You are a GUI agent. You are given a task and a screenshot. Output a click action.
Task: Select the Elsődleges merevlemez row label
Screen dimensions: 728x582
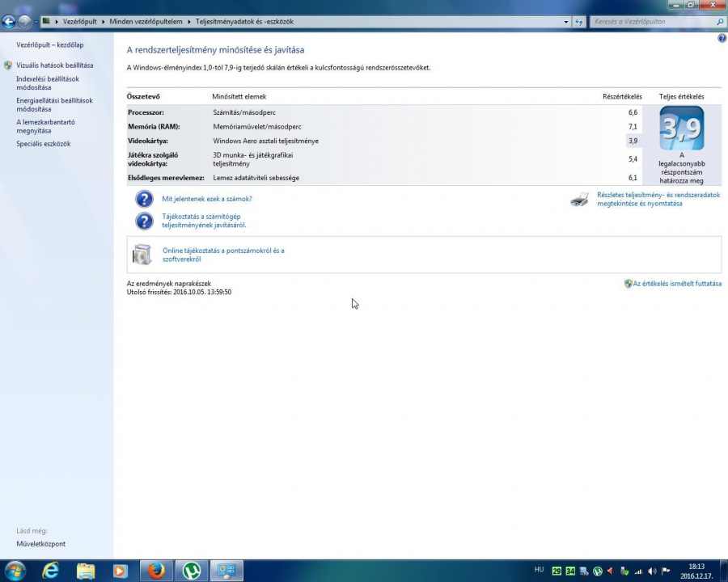(166, 178)
